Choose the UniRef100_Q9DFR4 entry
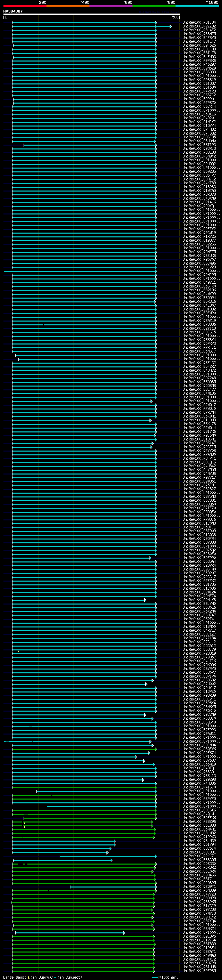 pyautogui.click(x=199, y=539)
